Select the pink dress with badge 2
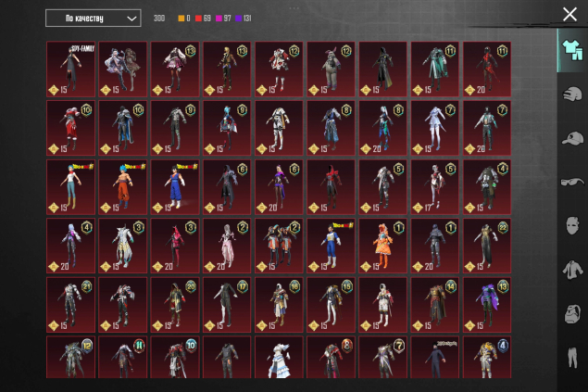 tap(227, 246)
